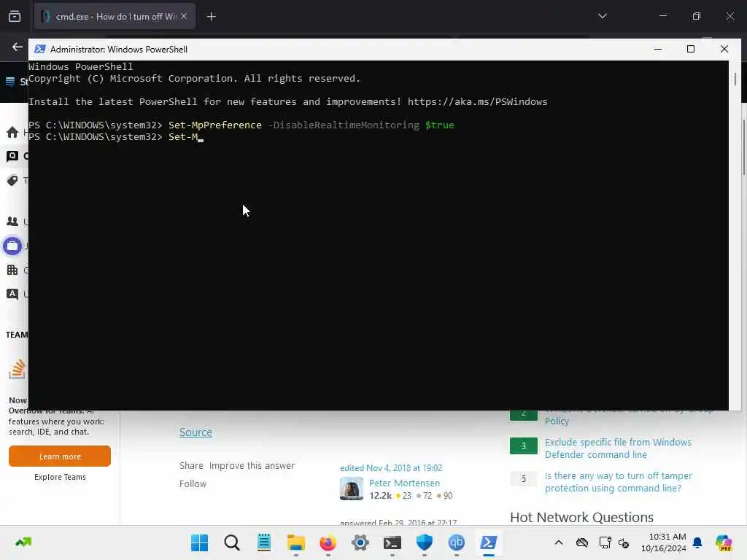747x560 pixels.
Task: Open the edited Nov 4, 2018 revision link
Action: [391, 467]
